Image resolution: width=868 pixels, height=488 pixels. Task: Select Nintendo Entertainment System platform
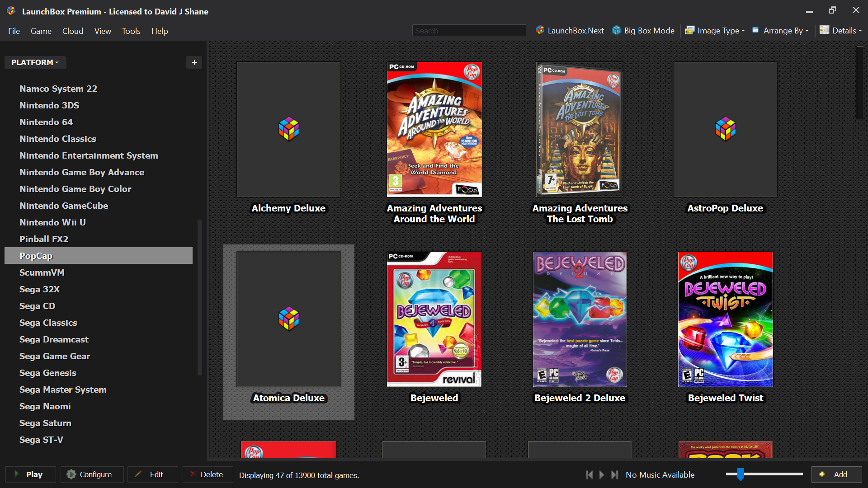pos(89,155)
